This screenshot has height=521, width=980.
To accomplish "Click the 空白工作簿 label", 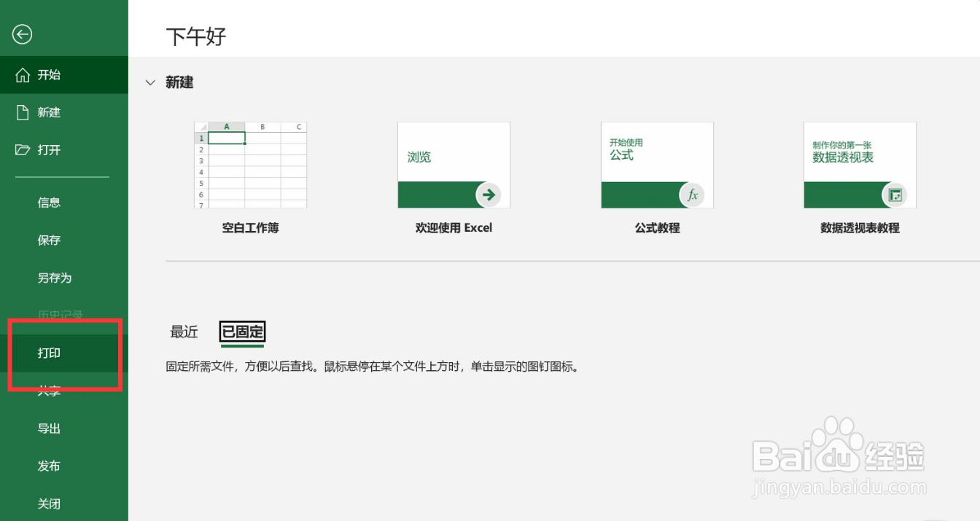I will (x=250, y=228).
